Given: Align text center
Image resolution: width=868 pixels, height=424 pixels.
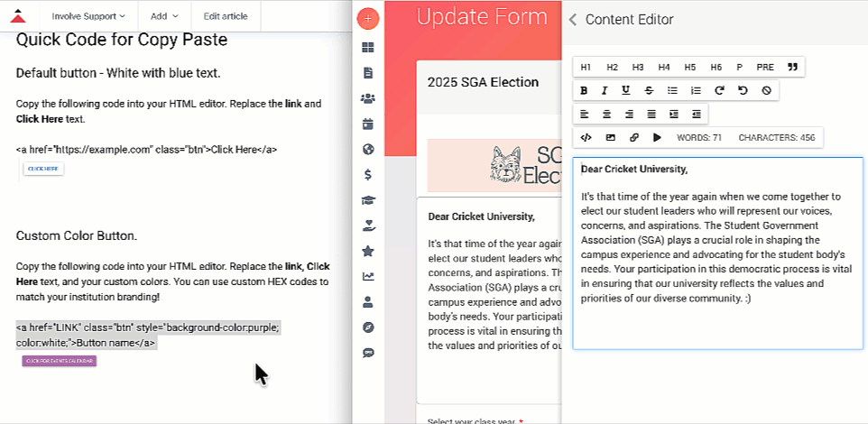Looking at the screenshot, I should coord(606,115).
